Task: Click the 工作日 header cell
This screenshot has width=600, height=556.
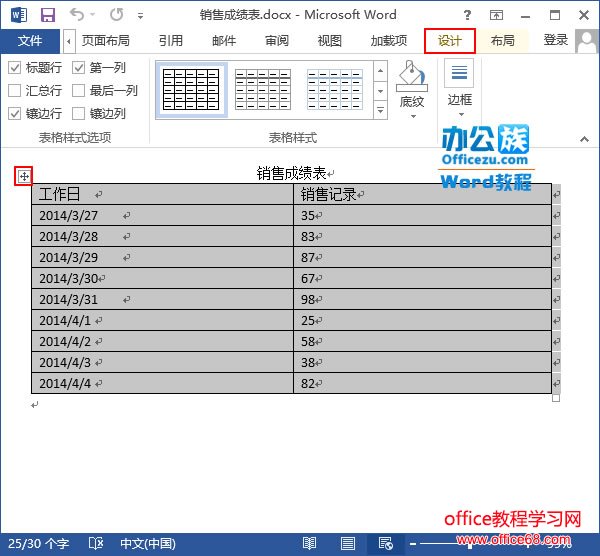Action: click(162, 194)
